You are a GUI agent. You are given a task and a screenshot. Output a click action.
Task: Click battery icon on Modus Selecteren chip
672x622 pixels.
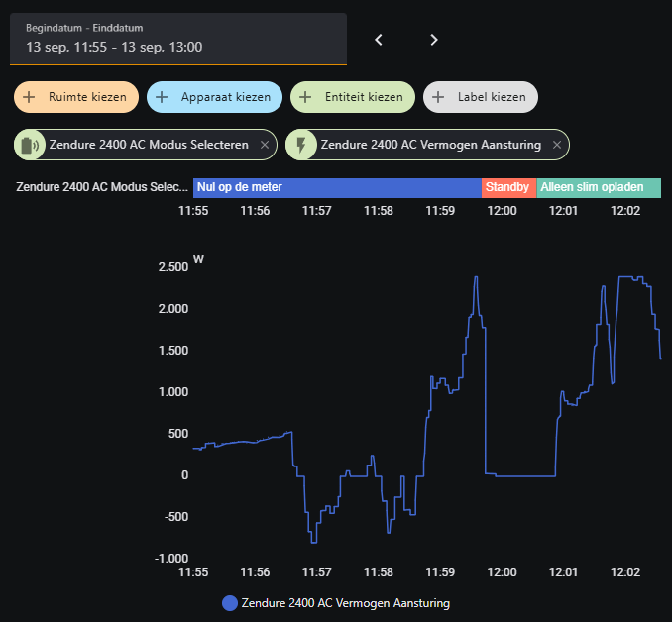(x=30, y=145)
